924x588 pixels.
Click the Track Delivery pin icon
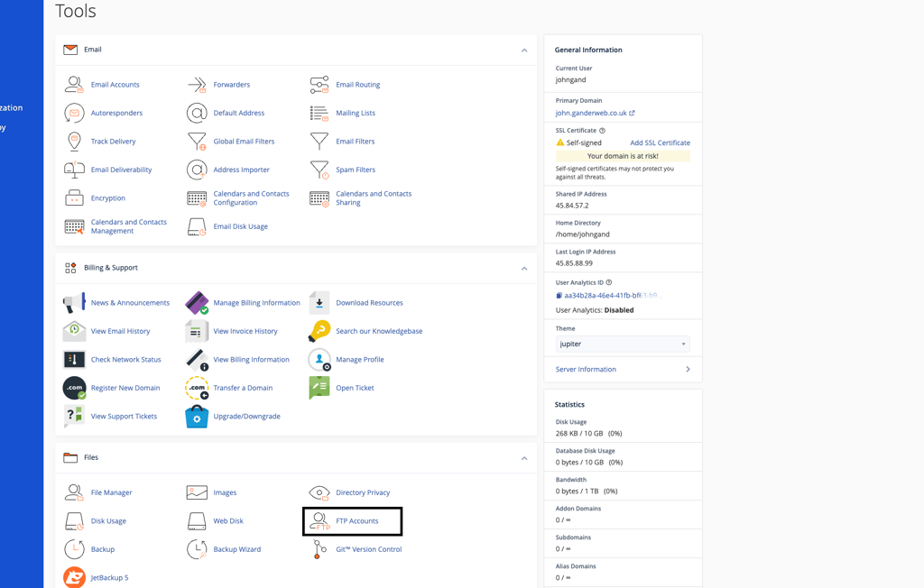click(x=74, y=141)
